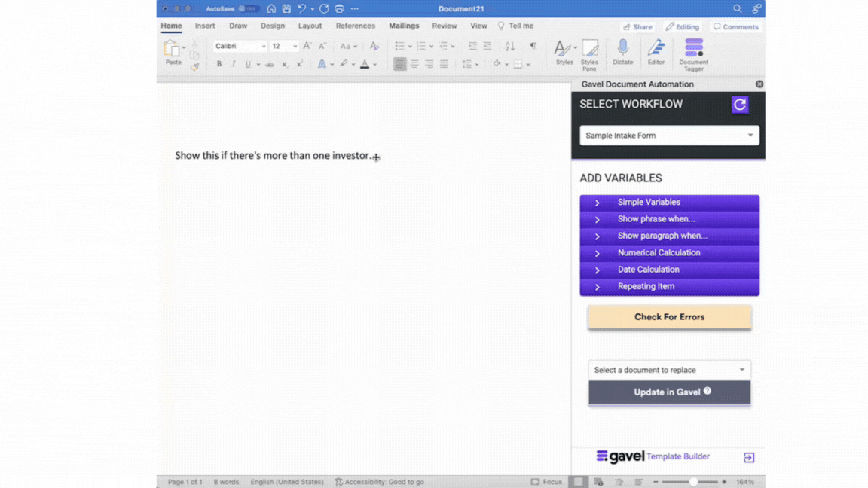Start Dictate voice typing

click(x=622, y=51)
